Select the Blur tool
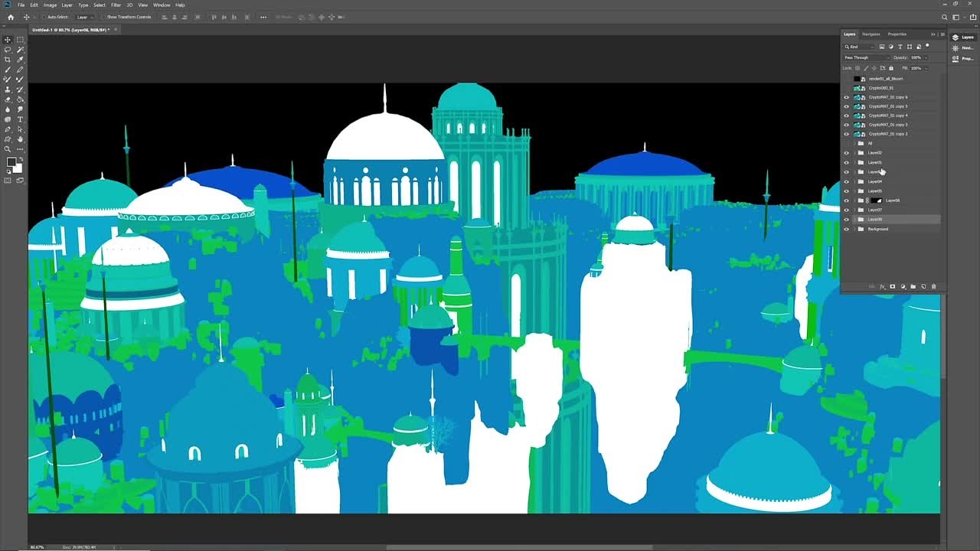This screenshot has width=980, height=551. click(x=8, y=109)
